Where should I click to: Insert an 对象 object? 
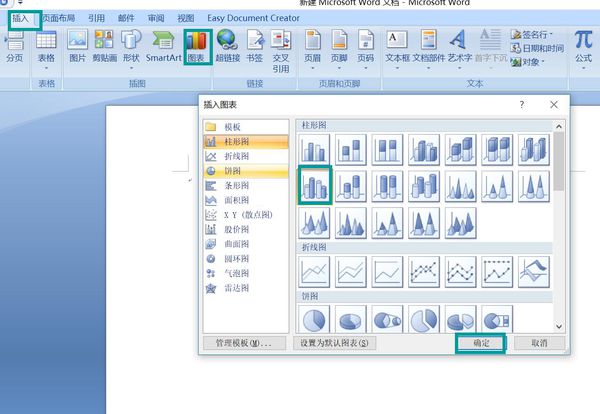click(527, 62)
